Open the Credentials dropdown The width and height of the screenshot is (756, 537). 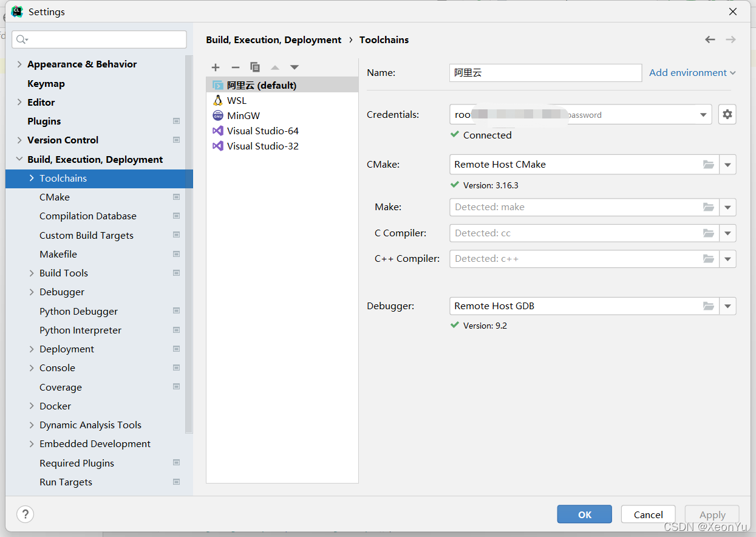[x=703, y=115]
